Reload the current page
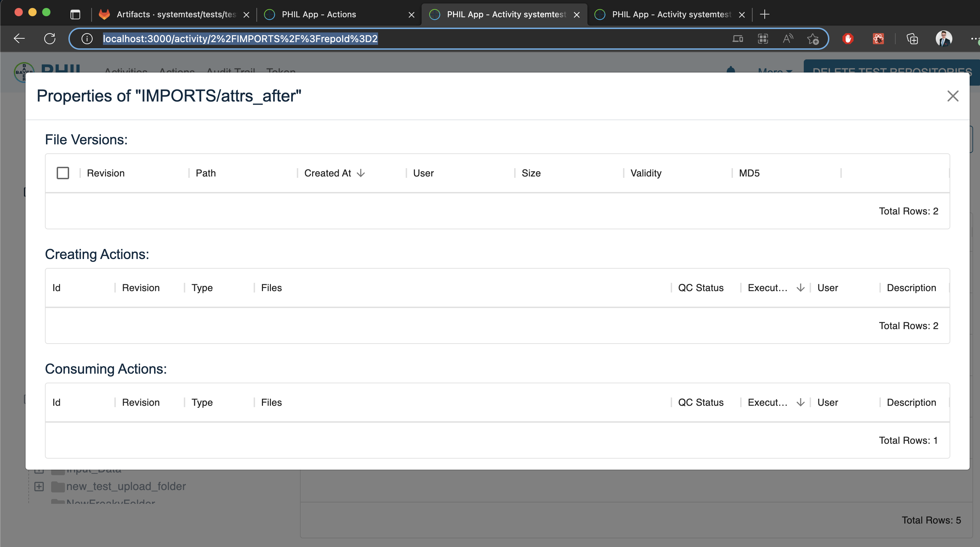This screenshot has height=547, width=980. 50,38
